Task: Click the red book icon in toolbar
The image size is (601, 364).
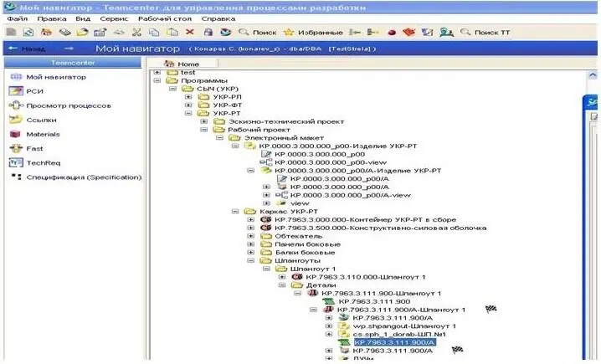Action: click(409, 32)
